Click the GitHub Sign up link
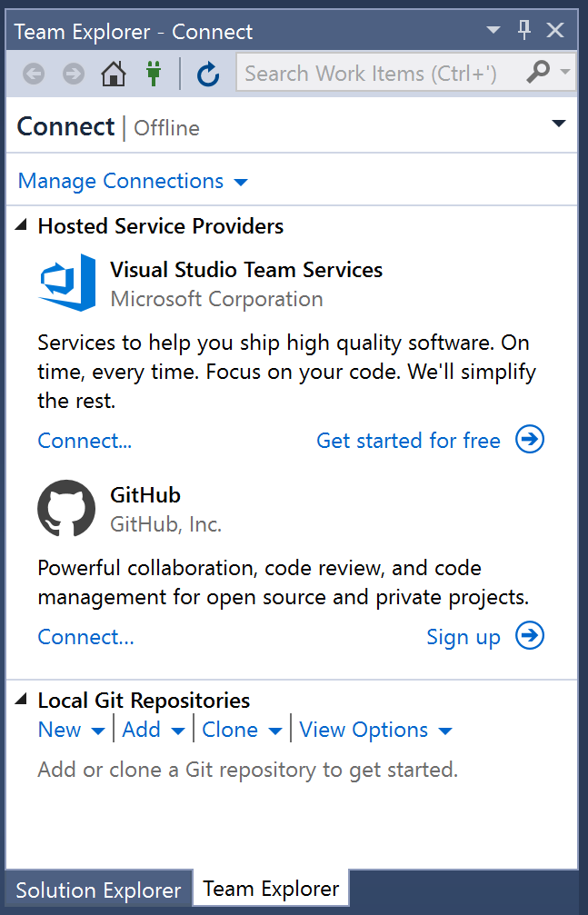The height and width of the screenshot is (915, 588). (x=463, y=637)
